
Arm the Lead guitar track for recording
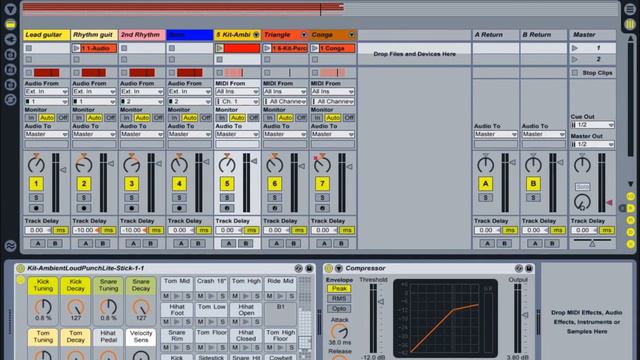[x=36, y=208]
